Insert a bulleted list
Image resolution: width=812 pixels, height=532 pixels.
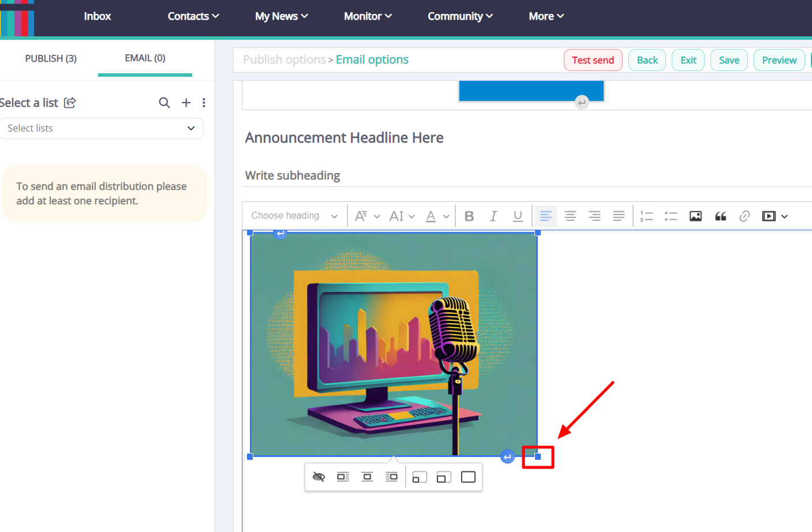(671, 216)
